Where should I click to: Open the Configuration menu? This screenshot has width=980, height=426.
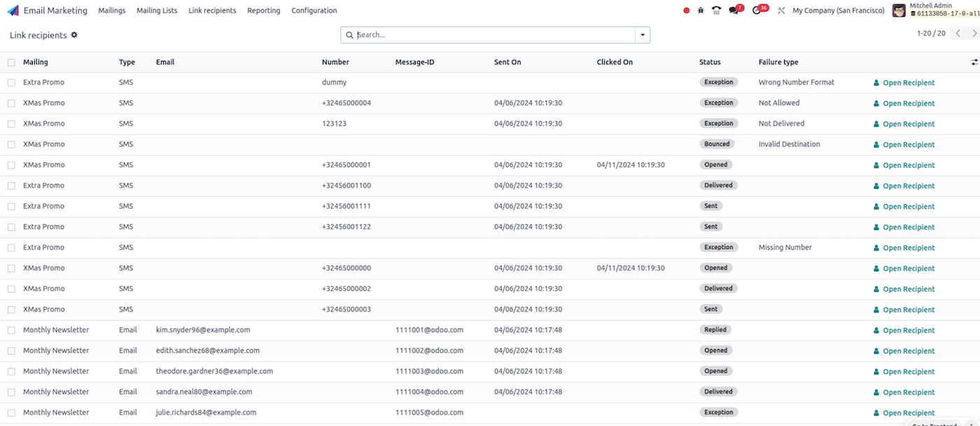coord(314,10)
